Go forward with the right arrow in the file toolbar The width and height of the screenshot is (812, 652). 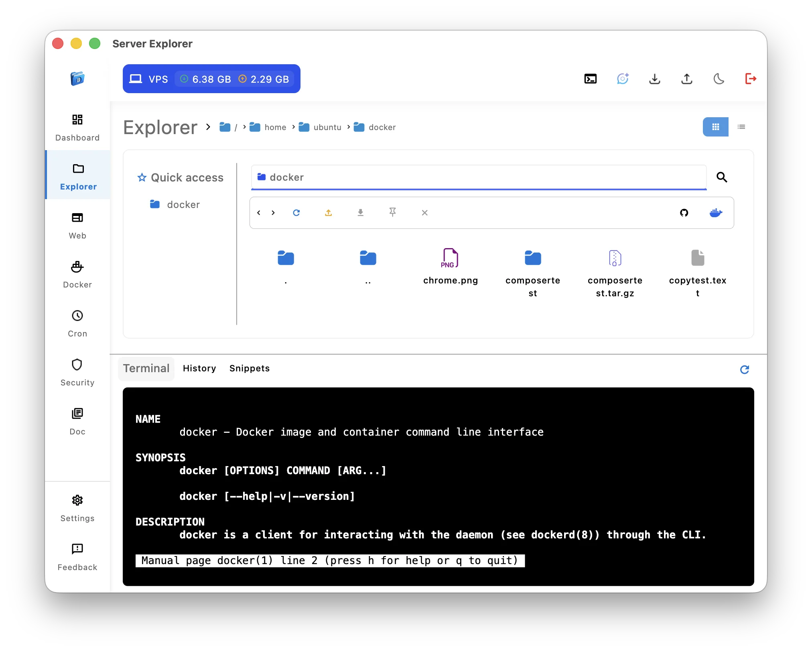pyautogui.click(x=273, y=213)
